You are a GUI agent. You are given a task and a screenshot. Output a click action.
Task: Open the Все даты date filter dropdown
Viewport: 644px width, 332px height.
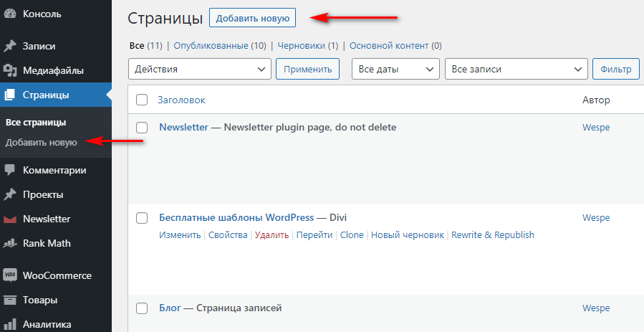point(395,69)
